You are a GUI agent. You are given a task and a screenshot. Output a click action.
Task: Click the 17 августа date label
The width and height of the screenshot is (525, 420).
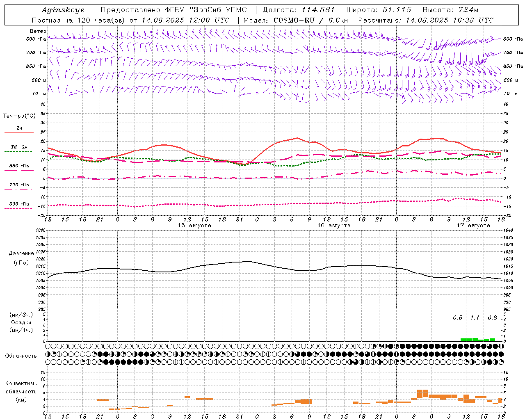coord(473,226)
